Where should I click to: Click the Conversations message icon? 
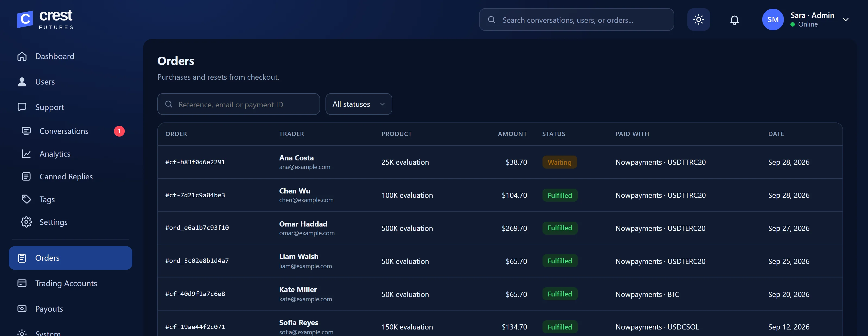click(26, 131)
